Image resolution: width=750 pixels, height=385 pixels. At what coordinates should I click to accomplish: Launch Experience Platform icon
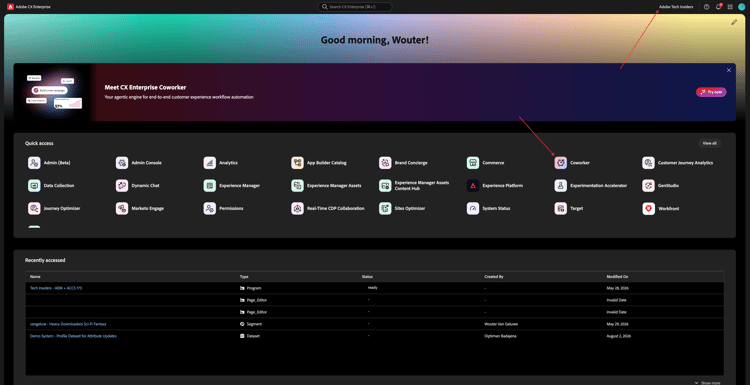coord(473,186)
